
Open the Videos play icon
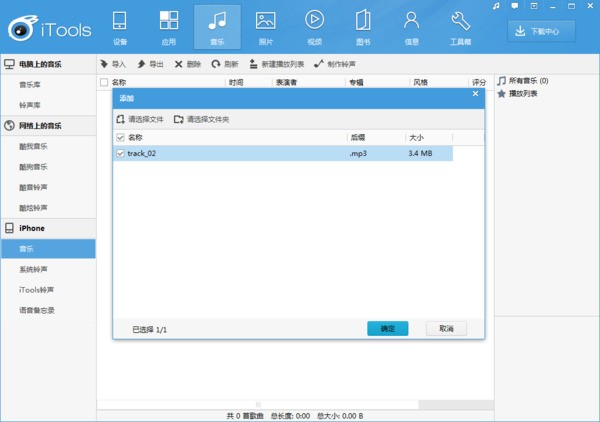click(314, 20)
